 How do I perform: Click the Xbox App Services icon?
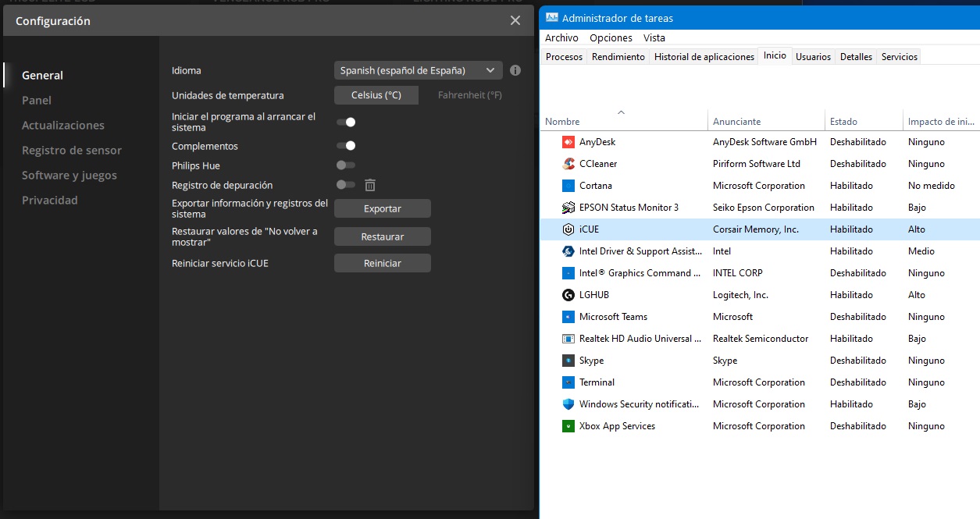pos(568,426)
